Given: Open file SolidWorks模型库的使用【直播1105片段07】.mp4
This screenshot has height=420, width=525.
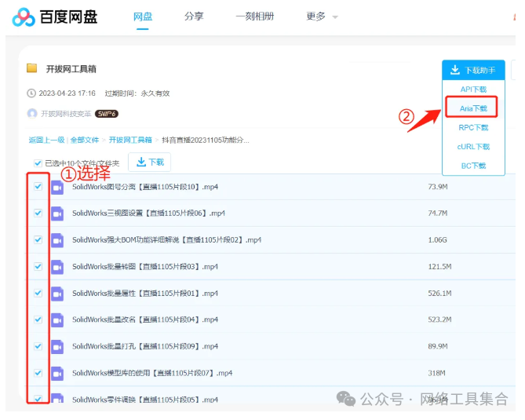Looking at the screenshot, I should click(152, 373).
